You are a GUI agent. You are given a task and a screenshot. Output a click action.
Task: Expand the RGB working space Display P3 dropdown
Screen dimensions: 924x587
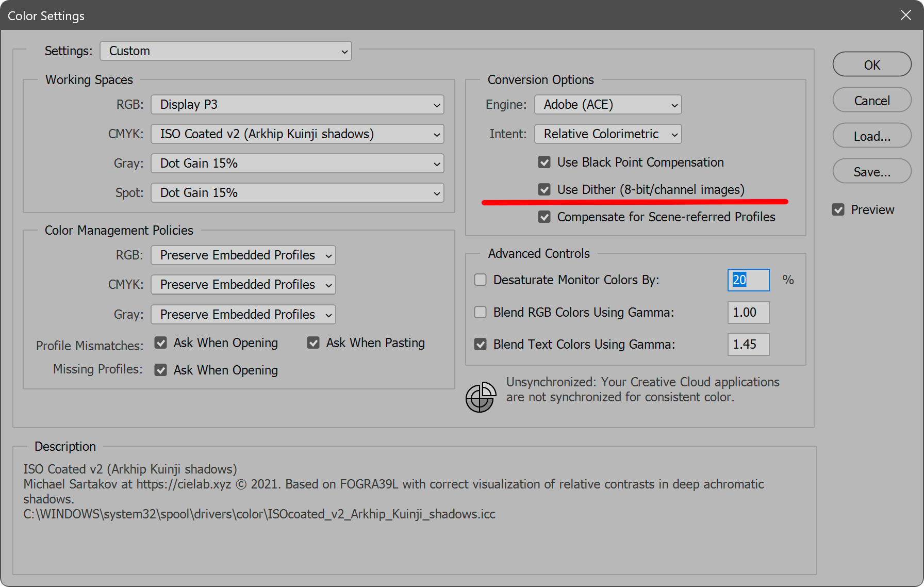pos(297,105)
